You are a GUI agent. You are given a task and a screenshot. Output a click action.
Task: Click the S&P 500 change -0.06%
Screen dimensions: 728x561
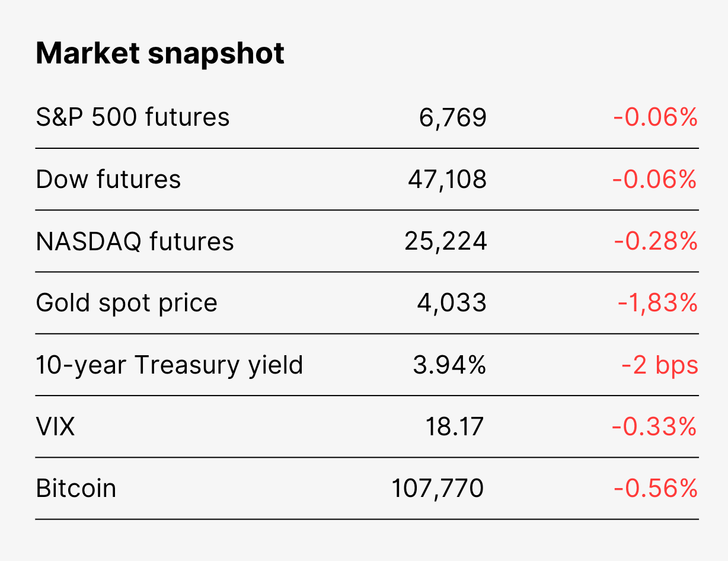(x=656, y=117)
